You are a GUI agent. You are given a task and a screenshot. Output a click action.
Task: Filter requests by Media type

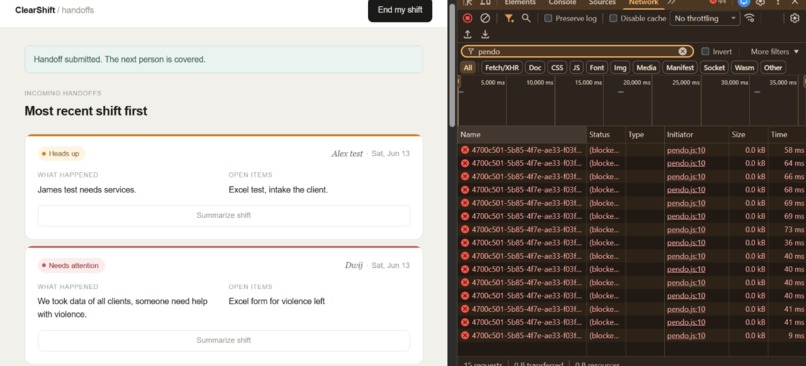646,67
